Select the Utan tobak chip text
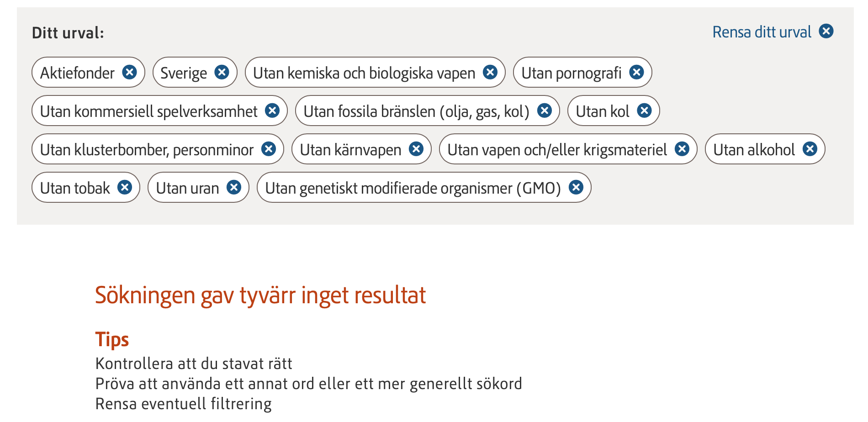 click(x=75, y=188)
